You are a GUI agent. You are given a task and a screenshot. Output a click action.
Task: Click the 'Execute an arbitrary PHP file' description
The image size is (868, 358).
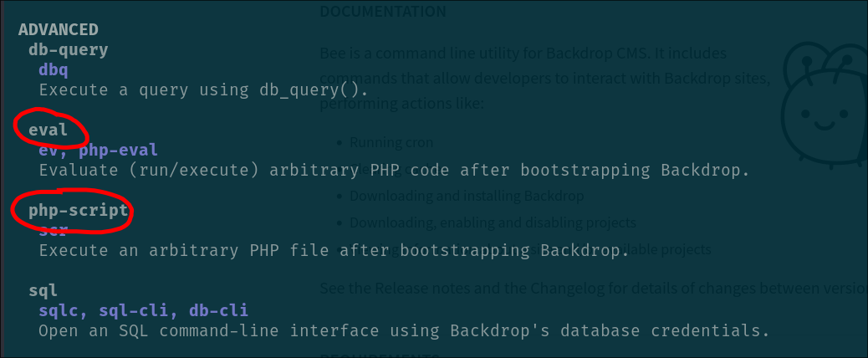[333, 250]
